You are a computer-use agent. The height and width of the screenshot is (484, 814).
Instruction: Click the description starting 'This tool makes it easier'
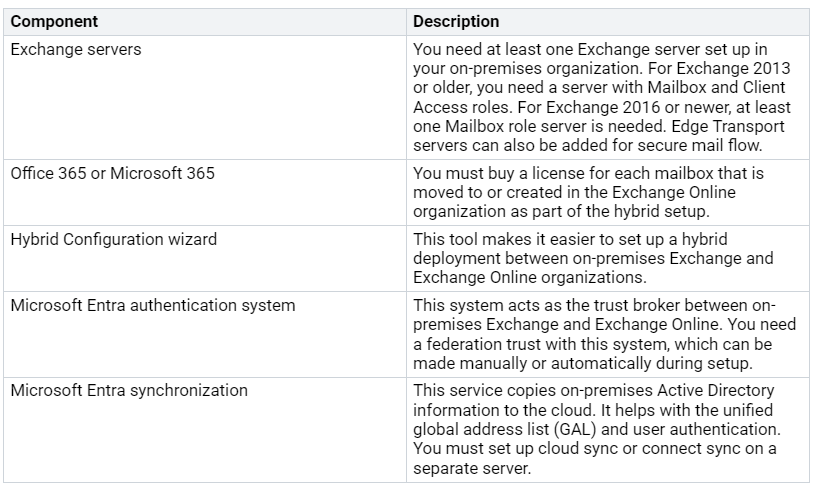pyautogui.click(x=607, y=259)
